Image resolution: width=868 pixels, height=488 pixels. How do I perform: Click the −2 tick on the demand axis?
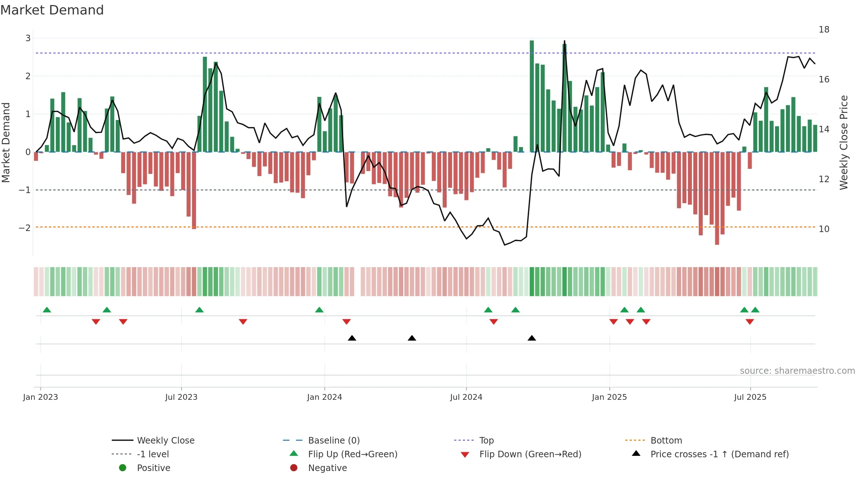[x=25, y=228]
